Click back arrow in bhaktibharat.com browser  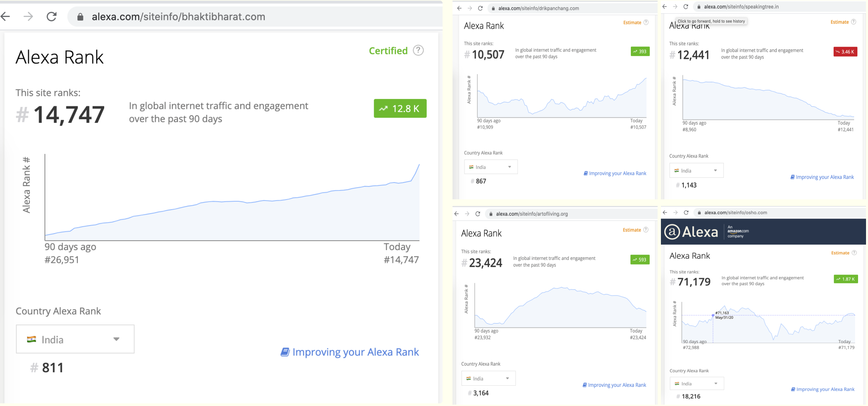[x=5, y=16]
